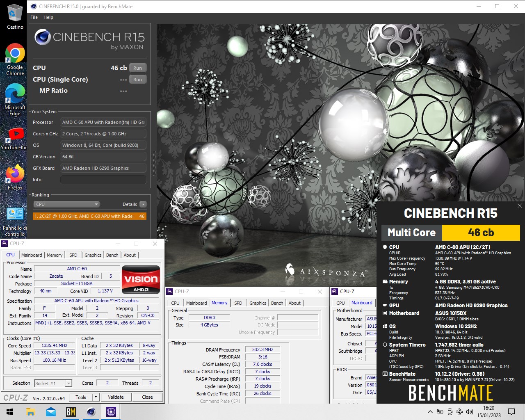Close the BenchMate result overlay
The width and height of the screenshot is (525, 420).
pyautogui.click(x=520, y=206)
